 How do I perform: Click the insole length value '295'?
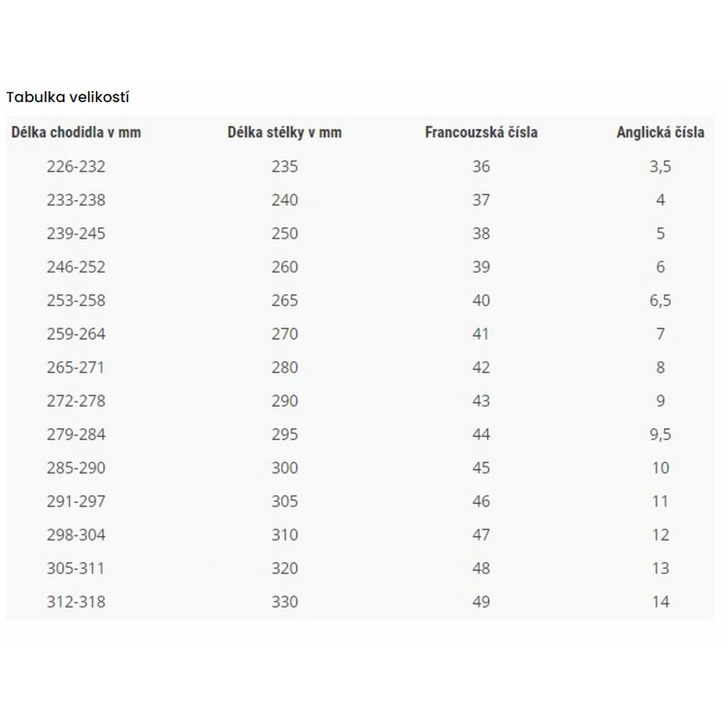(x=284, y=435)
